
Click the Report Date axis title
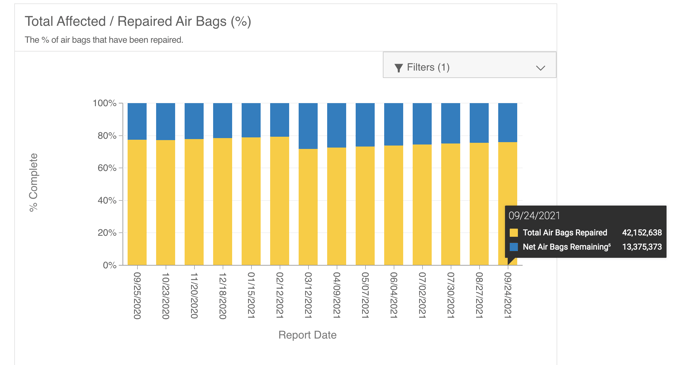tap(307, 335)
